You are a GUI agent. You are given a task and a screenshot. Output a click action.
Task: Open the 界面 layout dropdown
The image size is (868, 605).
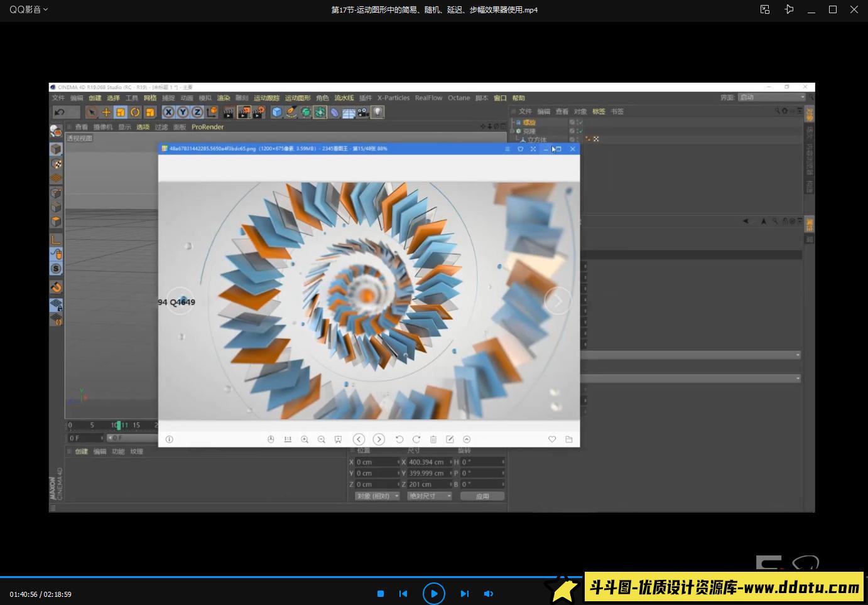[x=772, y=97]
